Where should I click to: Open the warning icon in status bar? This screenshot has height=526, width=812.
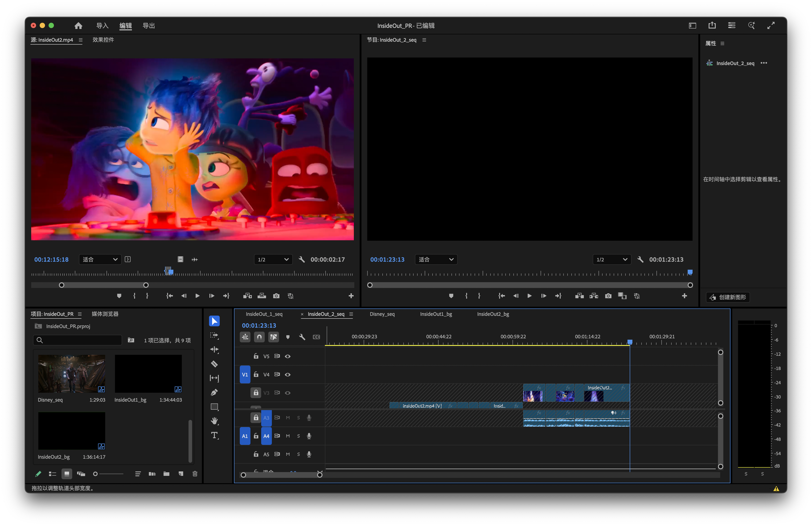[x=776, y=489]
